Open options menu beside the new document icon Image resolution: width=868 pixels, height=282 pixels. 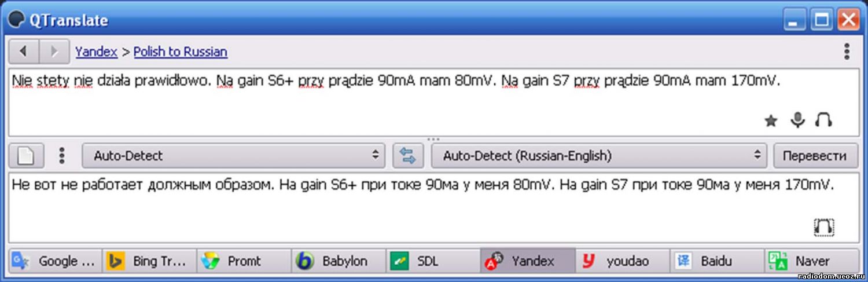(62, 156)
